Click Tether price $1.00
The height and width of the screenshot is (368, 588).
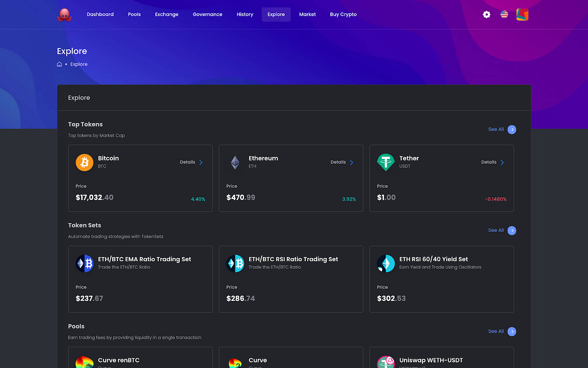[386, 197]
